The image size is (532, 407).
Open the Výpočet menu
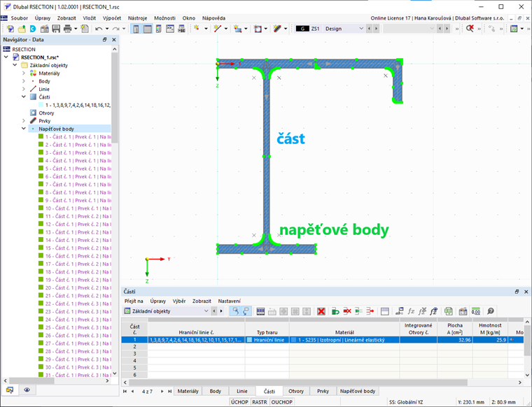tap(112, 18)
